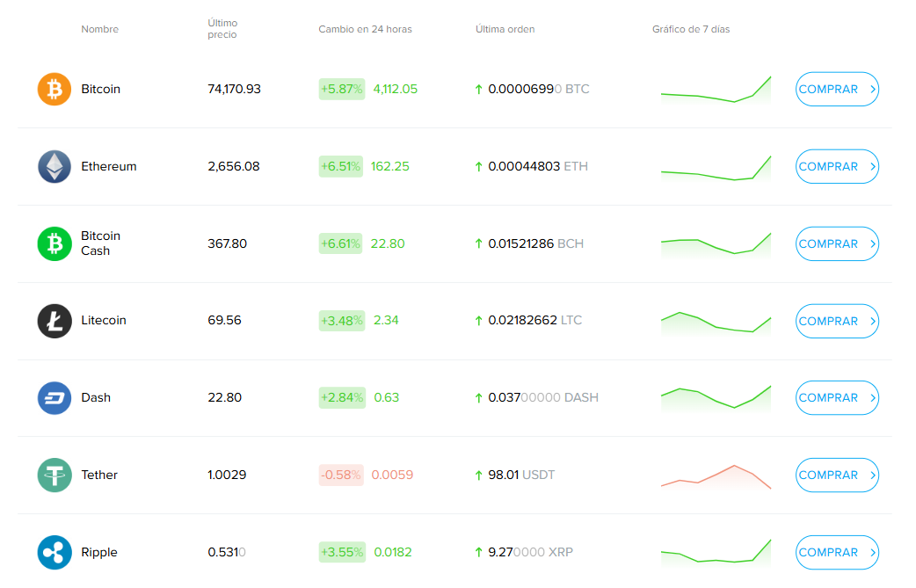Select the blue Ripple logo icon

[x=55, y=553]
